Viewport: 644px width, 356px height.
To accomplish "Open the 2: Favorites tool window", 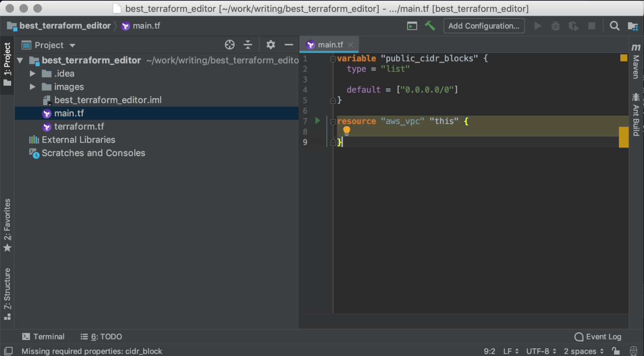I will coord(7,225).
